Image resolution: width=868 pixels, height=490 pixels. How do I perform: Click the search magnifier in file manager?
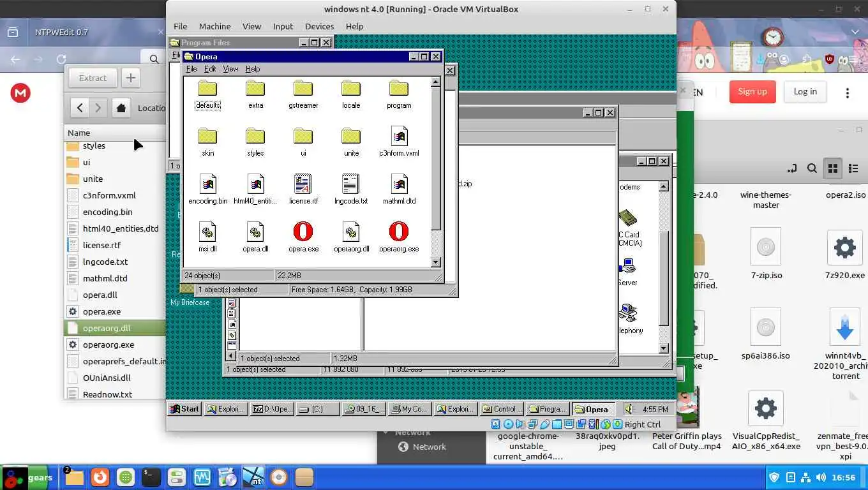click(812, 168)
